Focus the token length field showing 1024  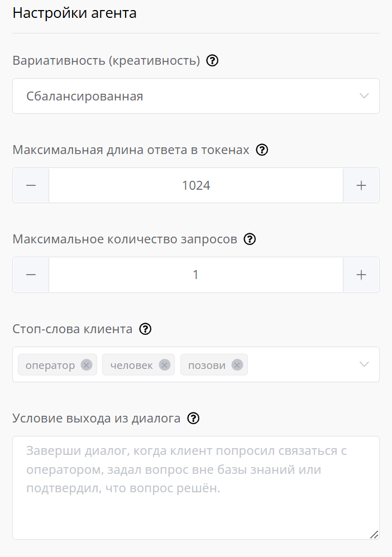pos(196,185)
